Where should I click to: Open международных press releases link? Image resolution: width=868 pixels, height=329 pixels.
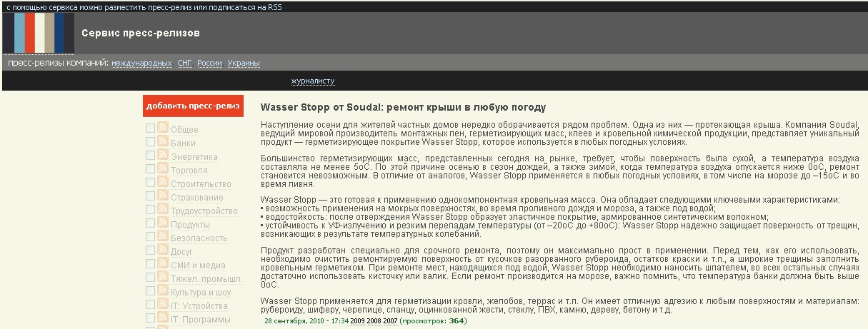[141, 64]
